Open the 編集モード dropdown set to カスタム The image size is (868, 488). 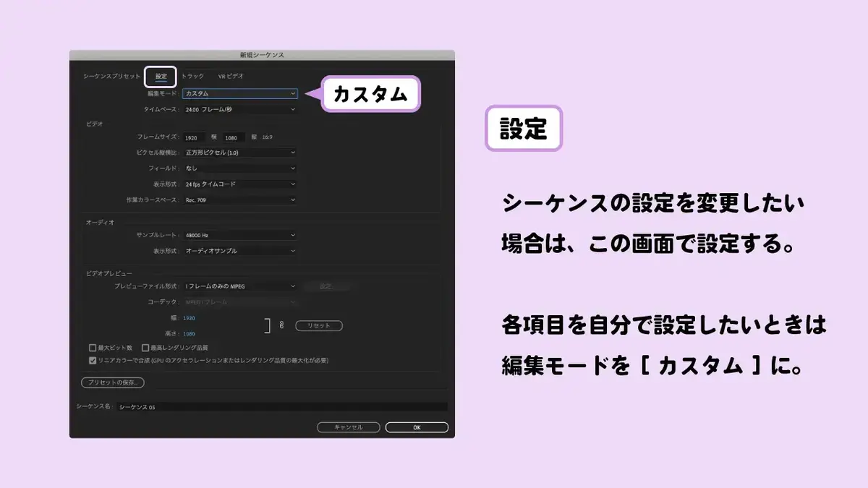tap(240, 93)
